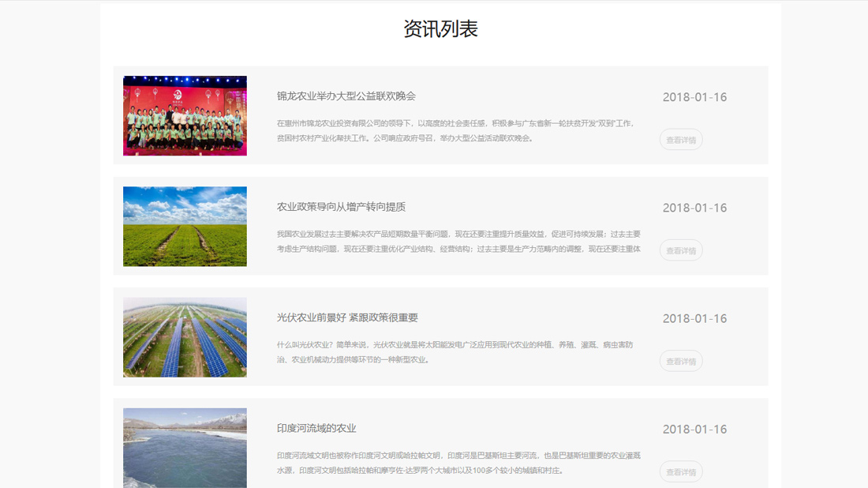Image resolution: width=868 pixels, height=488 pixels.
Task: Click 查看详情 for the 锦龙农业 gala article
Action: pos(681,140)
